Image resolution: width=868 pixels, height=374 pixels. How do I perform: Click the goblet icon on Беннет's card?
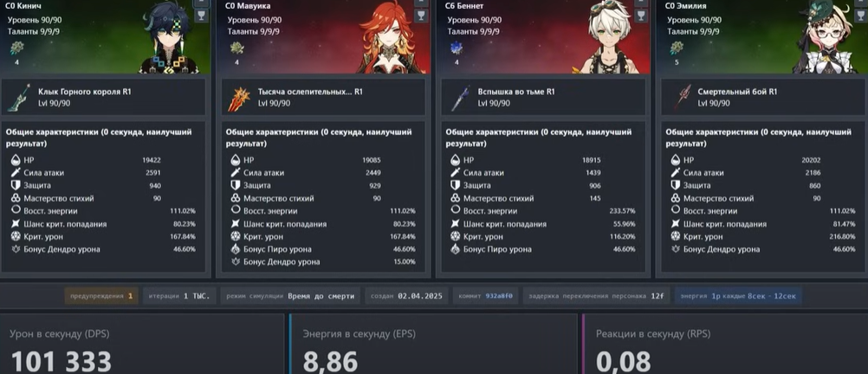tap(640, 15)
